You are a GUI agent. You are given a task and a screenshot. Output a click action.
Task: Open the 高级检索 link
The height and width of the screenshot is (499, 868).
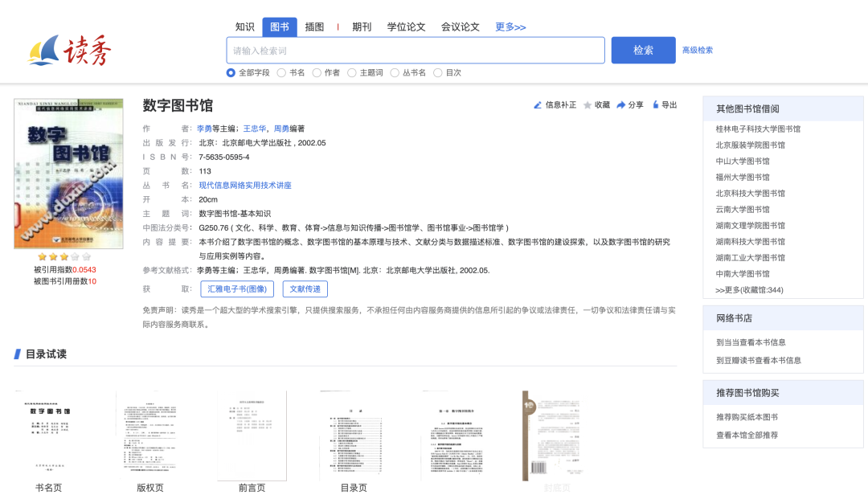[x=697, y=50]
